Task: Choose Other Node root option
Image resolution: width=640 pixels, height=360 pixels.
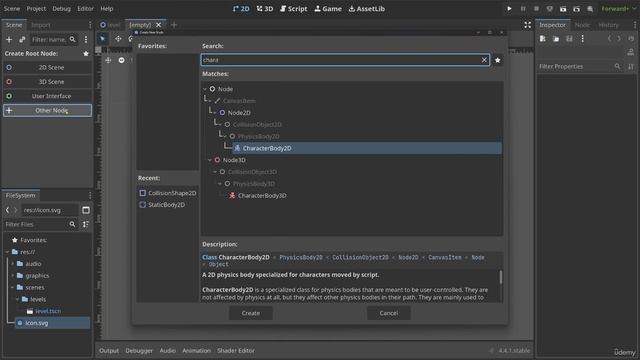Action: click(47, 110)
